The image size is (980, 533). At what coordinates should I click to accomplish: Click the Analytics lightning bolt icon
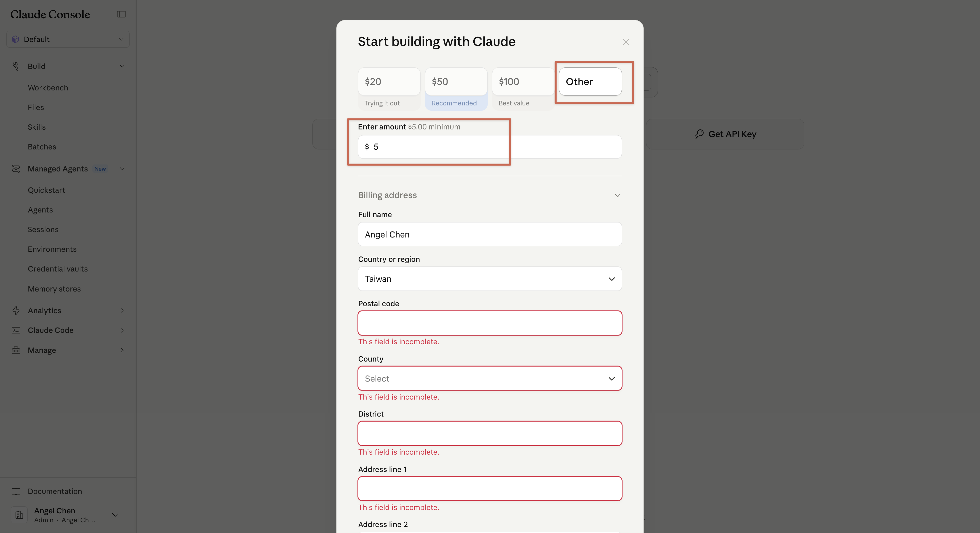coord(16,310)
